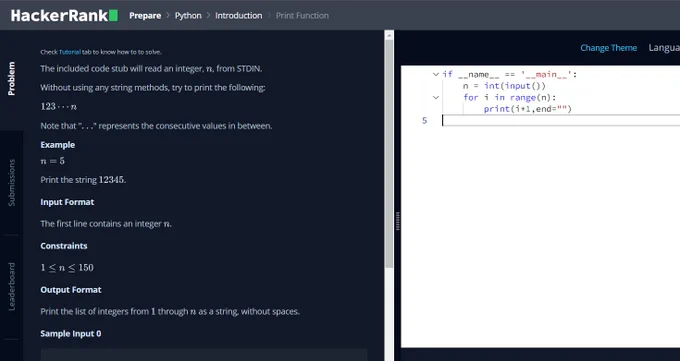Screen dimensions: 680x361
Task: Click 'The first line contains an integer' text
Action: [x=106, y=224]
